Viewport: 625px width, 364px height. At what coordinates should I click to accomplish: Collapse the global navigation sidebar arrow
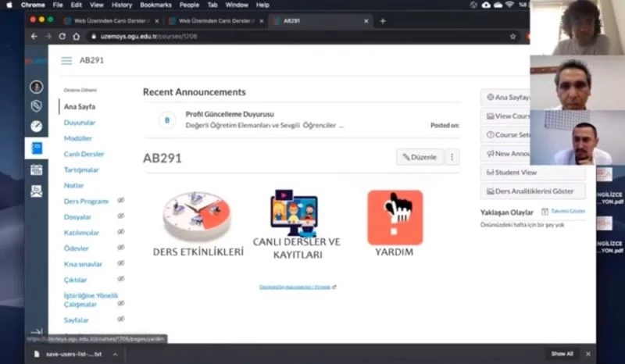35,332
